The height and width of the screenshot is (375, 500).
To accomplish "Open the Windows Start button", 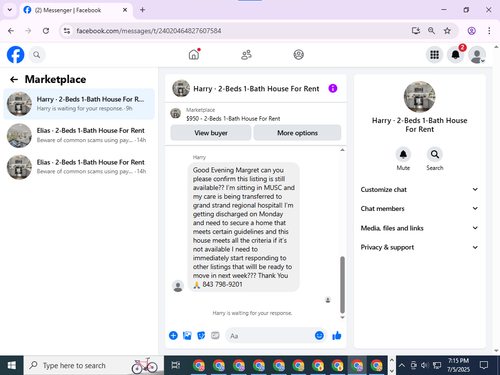I will point(12,365).
